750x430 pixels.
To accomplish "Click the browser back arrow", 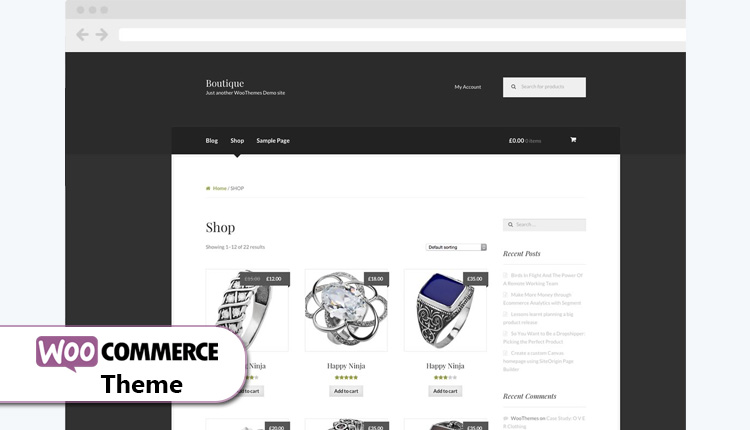I will click(x=82, y=34).
